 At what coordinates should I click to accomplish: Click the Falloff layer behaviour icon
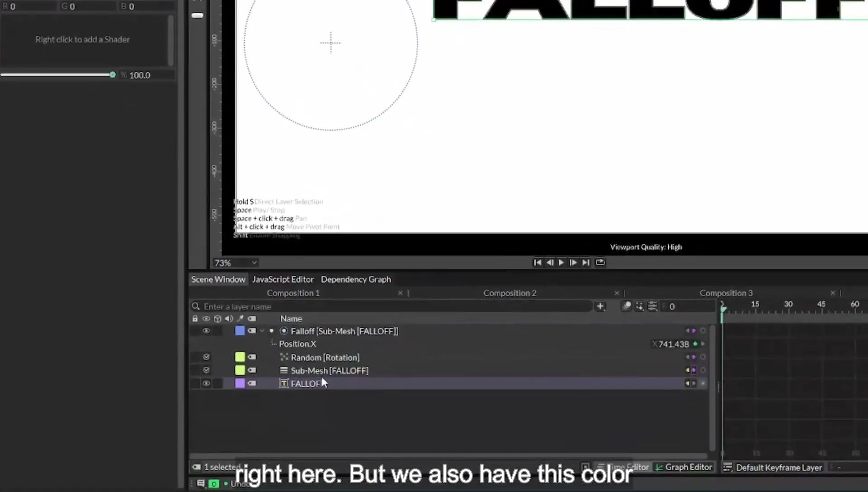coord(284,331)
